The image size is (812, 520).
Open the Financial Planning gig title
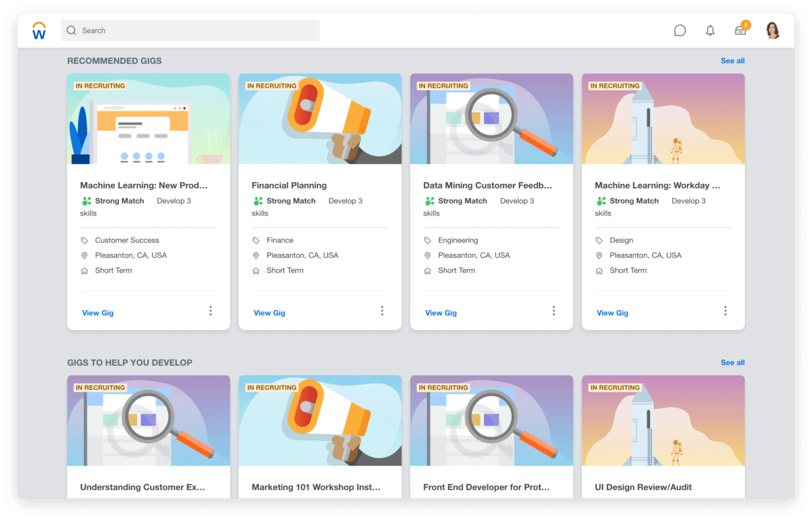click(x=289, y=185)
